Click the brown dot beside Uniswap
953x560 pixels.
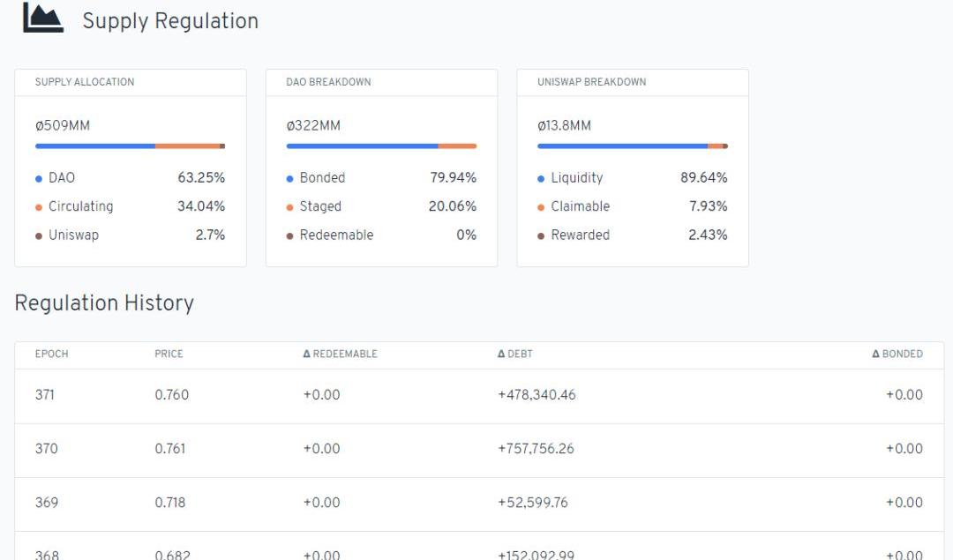[39, 235]
